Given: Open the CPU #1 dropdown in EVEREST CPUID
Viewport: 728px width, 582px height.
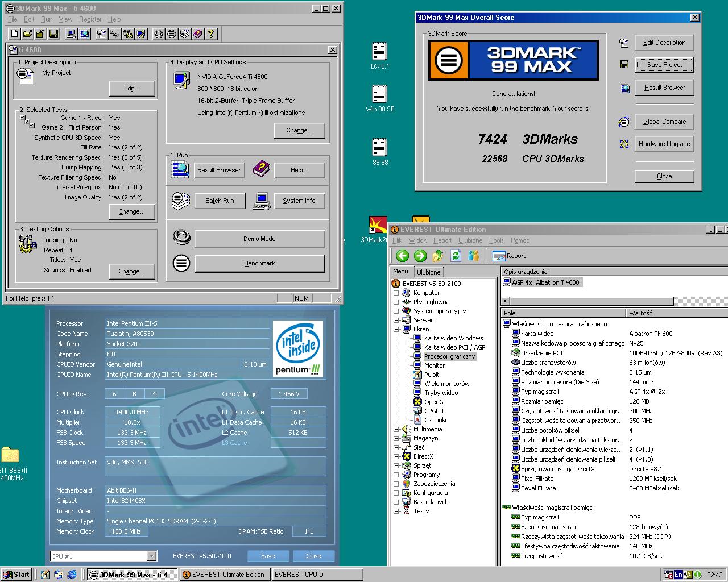Looking at the screenshot, I should pos(152,556).
